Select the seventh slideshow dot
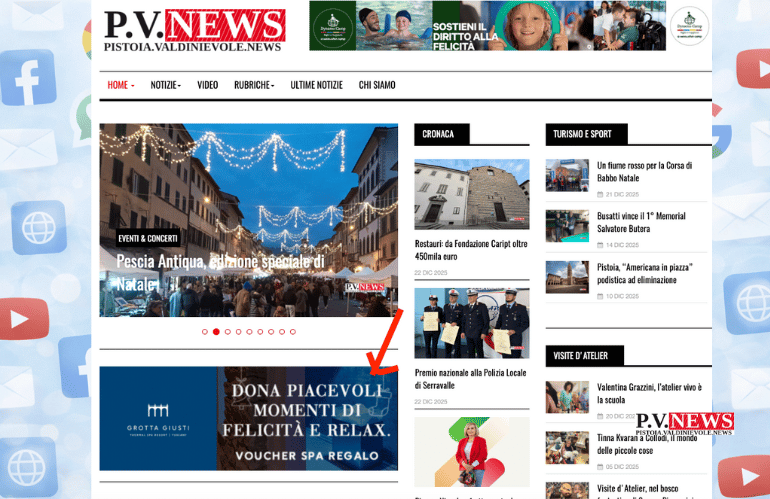The width and height of the screenshot is (770, 499). click(271, 332)
